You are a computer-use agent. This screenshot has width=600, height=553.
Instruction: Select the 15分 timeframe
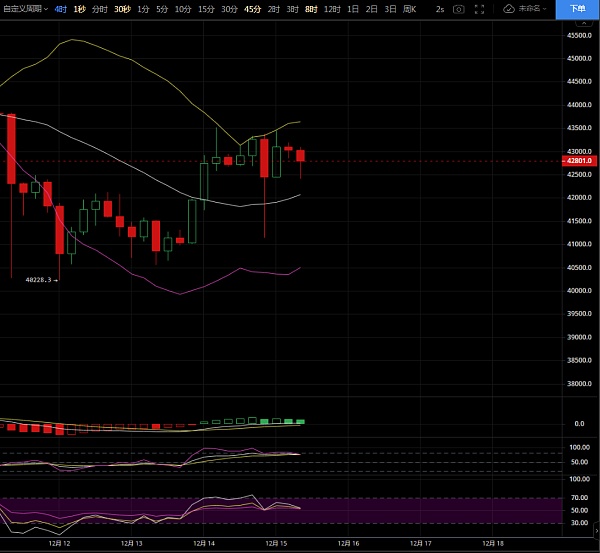[x=206, y=8]
